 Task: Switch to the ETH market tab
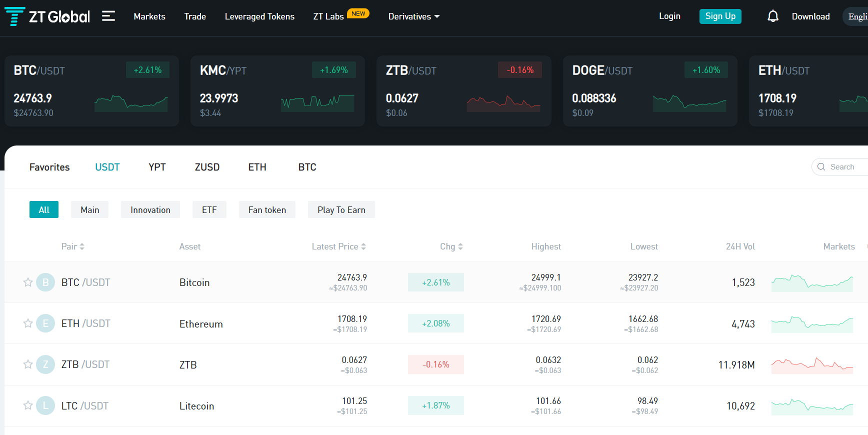257,167
